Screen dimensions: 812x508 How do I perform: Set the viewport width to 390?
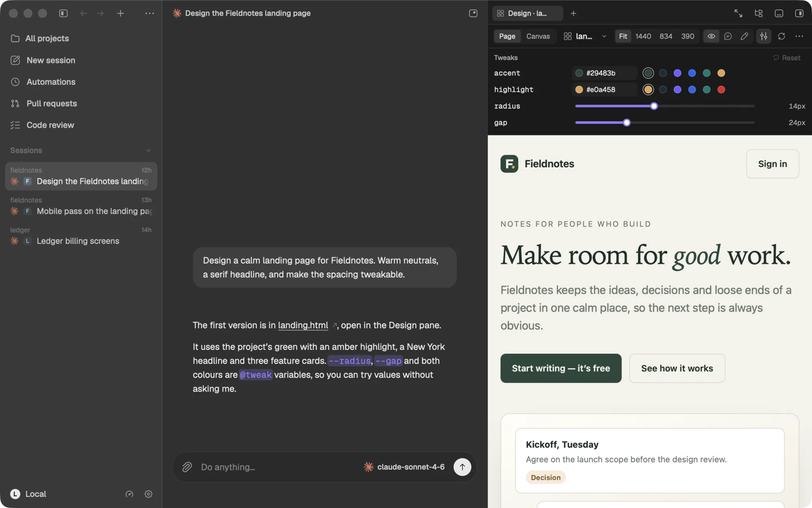(x=687, y=36)
